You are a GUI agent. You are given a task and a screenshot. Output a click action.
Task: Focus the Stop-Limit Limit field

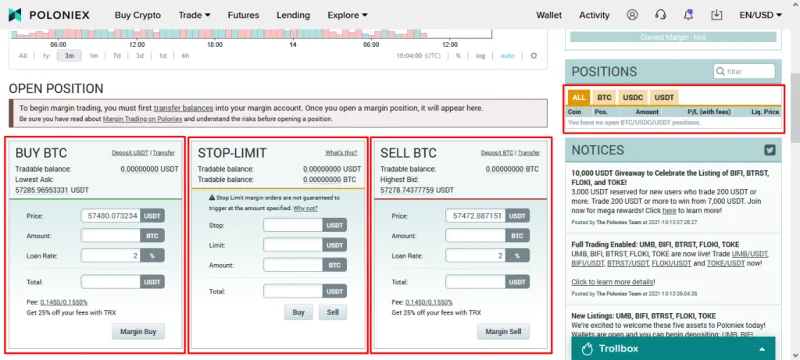click(293, 245)
